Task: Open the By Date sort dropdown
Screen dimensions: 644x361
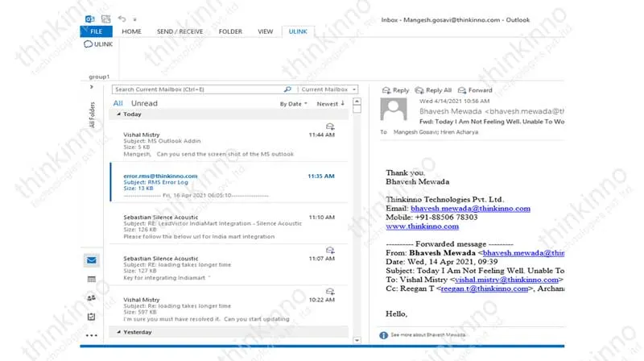Action: click(x=293, y=104)
